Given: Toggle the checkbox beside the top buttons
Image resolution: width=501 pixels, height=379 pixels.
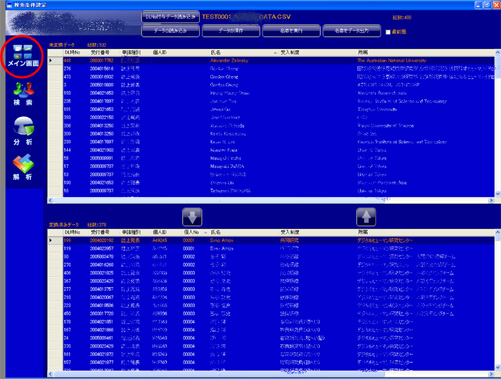Looking at the screenshot, I should [388, 32].
